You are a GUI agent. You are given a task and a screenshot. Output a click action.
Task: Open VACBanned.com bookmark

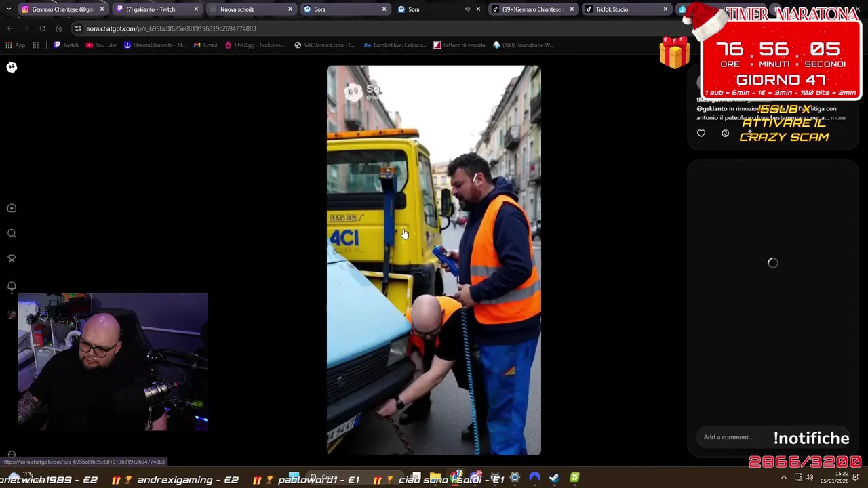tap(325, 45)
